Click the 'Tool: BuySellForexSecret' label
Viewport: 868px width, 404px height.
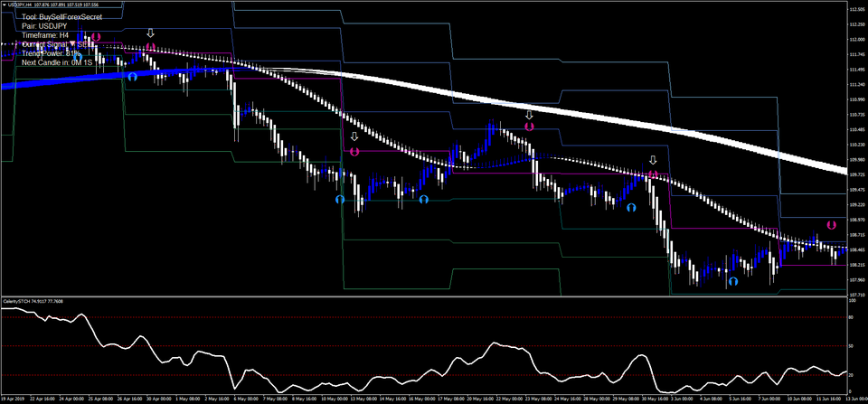tap(62, 17)
